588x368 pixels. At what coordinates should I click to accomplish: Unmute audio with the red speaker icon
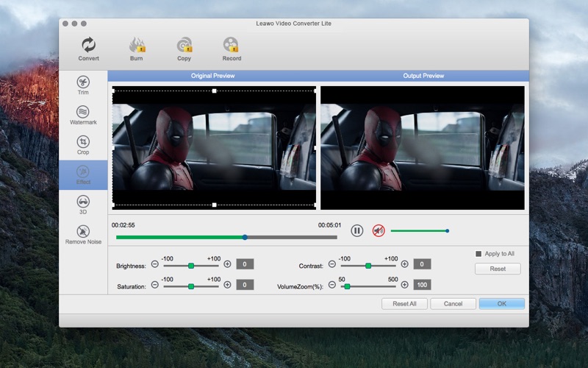pos(379,230)
